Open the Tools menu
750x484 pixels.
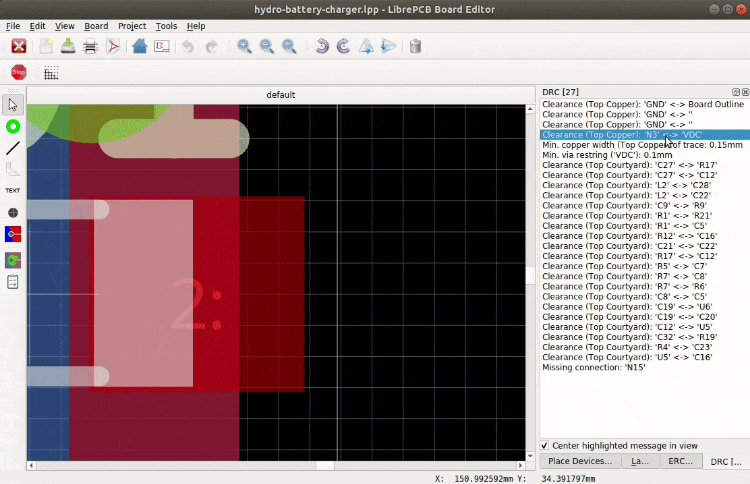[166, 26]
